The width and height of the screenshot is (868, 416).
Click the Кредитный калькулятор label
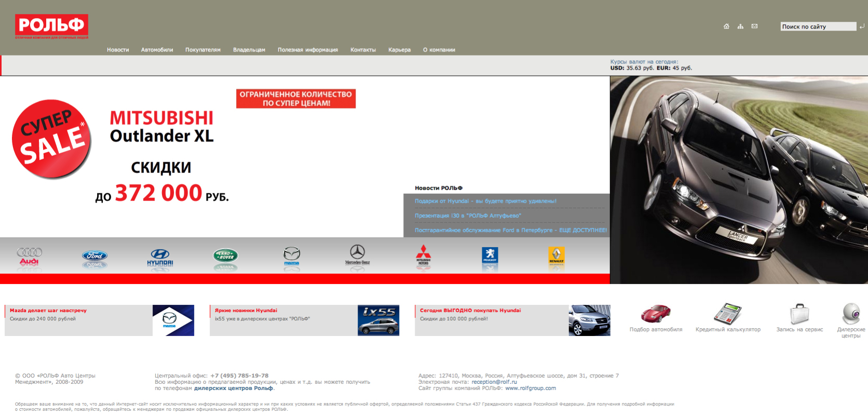pyautogui.click(x=728, y=329)
